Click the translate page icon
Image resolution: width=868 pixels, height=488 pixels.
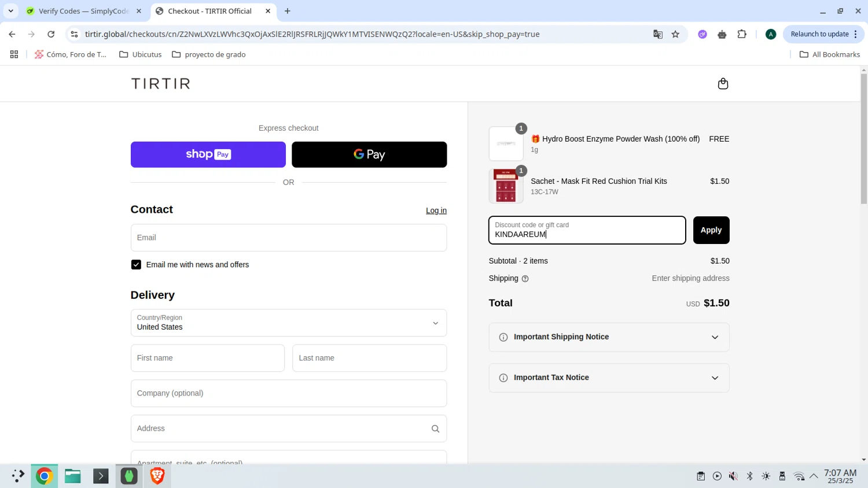[658, 34]
